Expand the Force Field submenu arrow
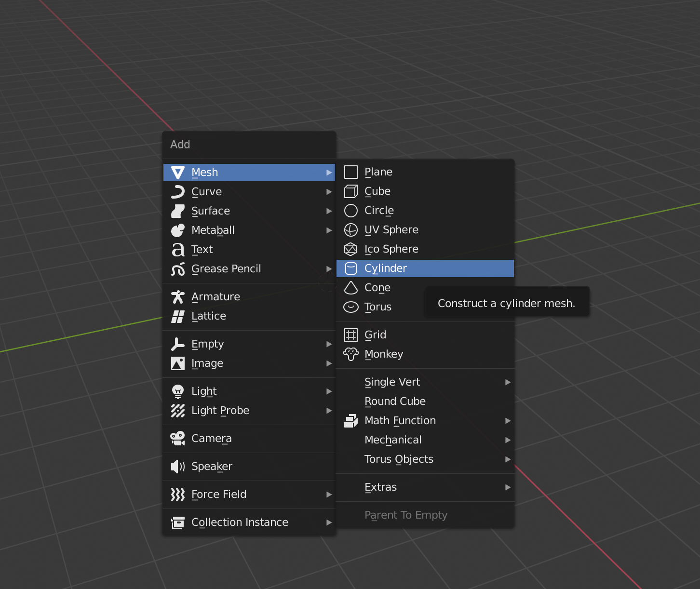The image size is (700, 589). click(x=329, y=495)
